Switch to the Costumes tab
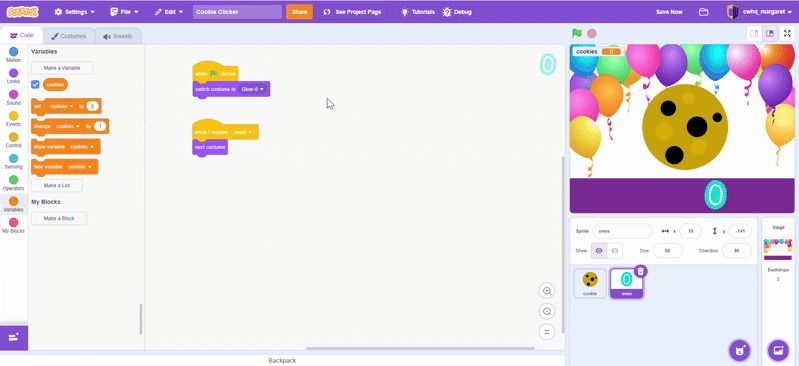This screenshot has height=366, width=799. (68, 36)
